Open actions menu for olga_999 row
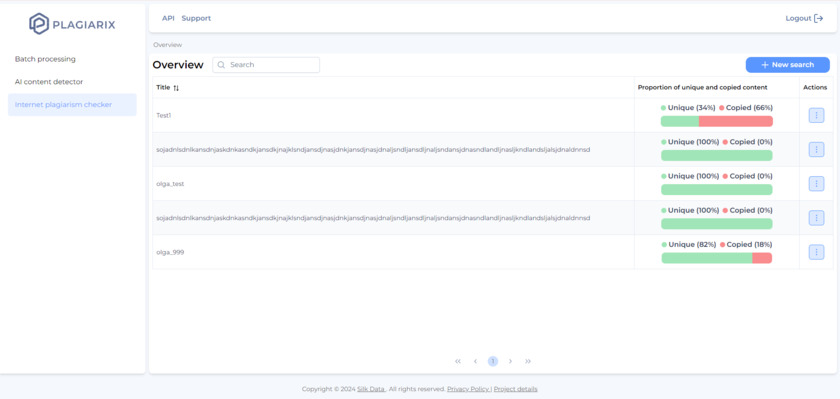This screenshot has width=840, height=399. click(816, 252)
